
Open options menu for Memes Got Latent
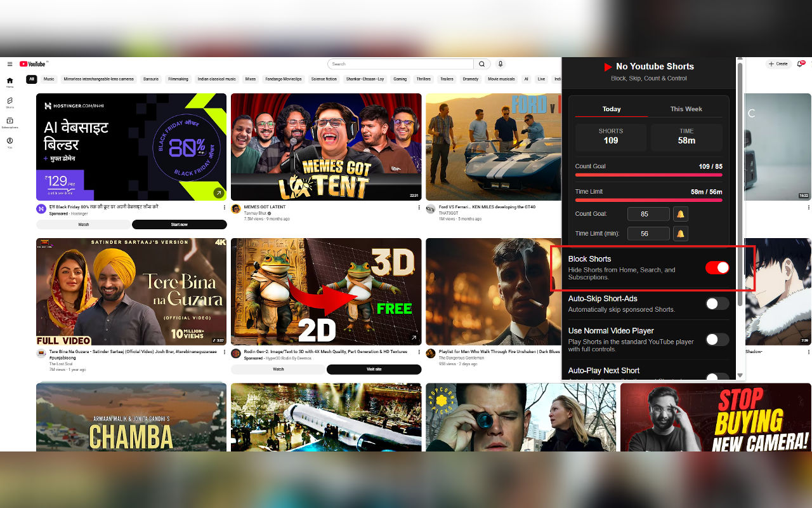pyautogui.click(x=419, y=208)
